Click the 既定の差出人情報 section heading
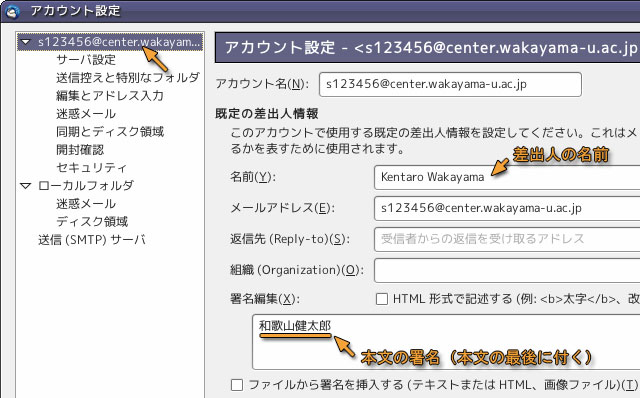 (x=267, y=113)
